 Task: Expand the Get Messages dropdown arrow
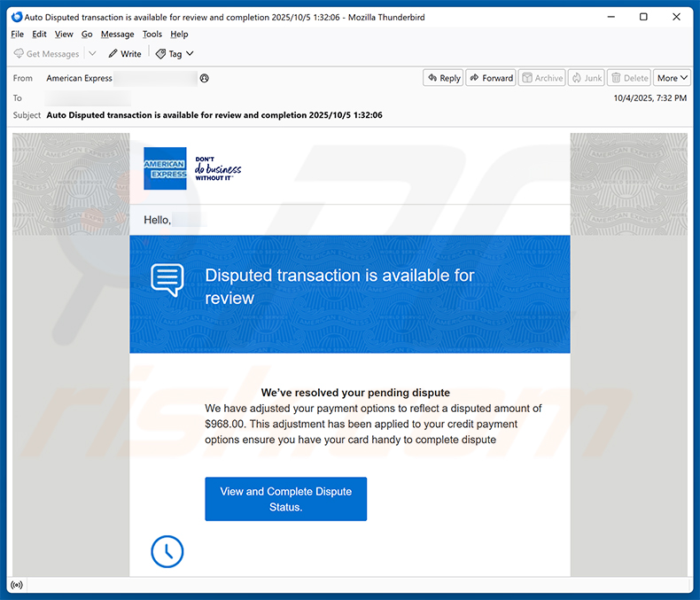click(x=92, y=53)
